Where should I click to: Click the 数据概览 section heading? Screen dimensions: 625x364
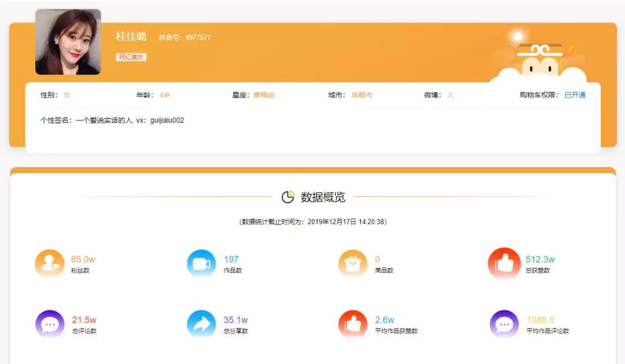[323, 197]
